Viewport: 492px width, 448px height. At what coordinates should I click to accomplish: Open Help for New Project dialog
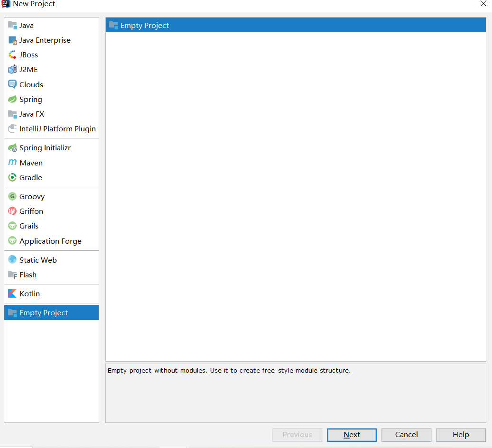coord(461,435)
